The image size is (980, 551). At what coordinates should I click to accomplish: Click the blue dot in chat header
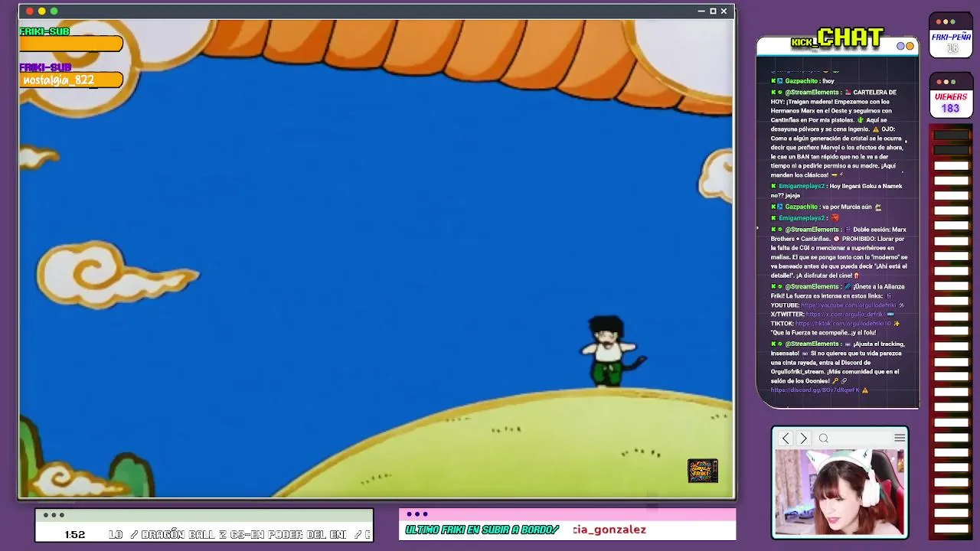click(x=901, y=46)
